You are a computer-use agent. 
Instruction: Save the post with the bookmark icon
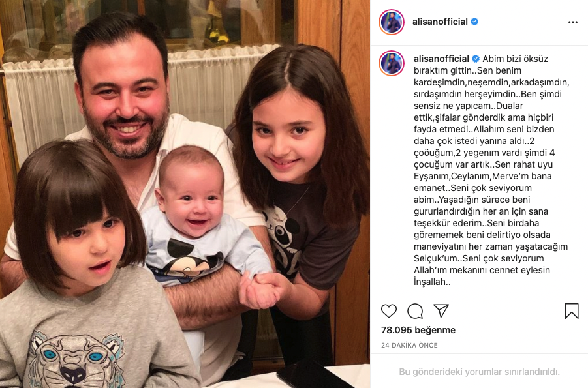pyautogui.click(x=572, y=311)
